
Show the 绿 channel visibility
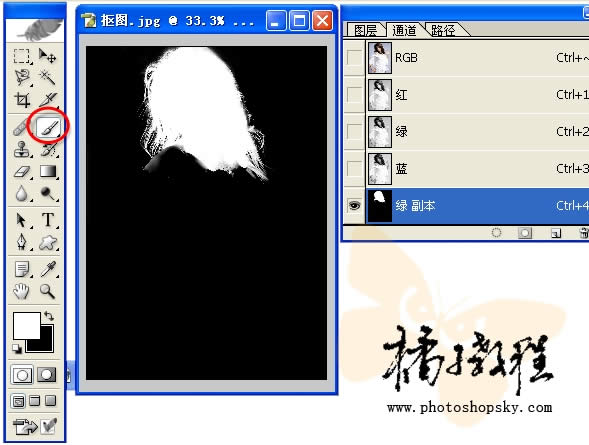[354, 131]
